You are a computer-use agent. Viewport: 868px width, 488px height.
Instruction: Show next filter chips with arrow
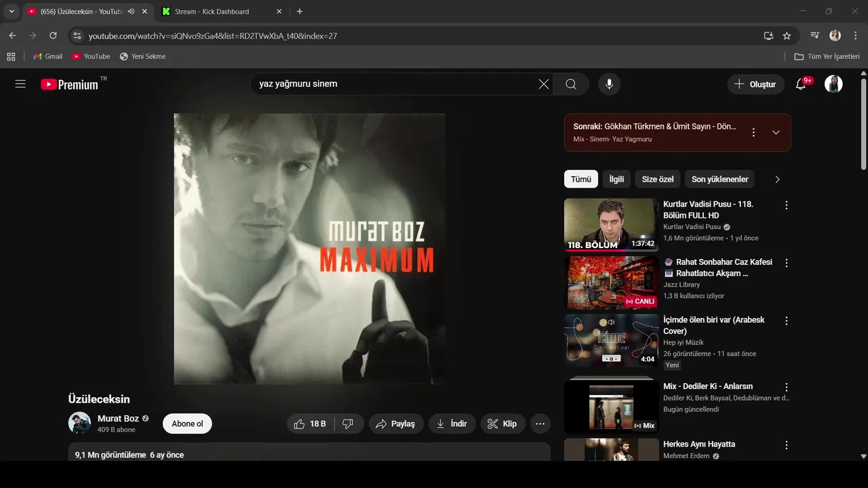tap(777, 179)
